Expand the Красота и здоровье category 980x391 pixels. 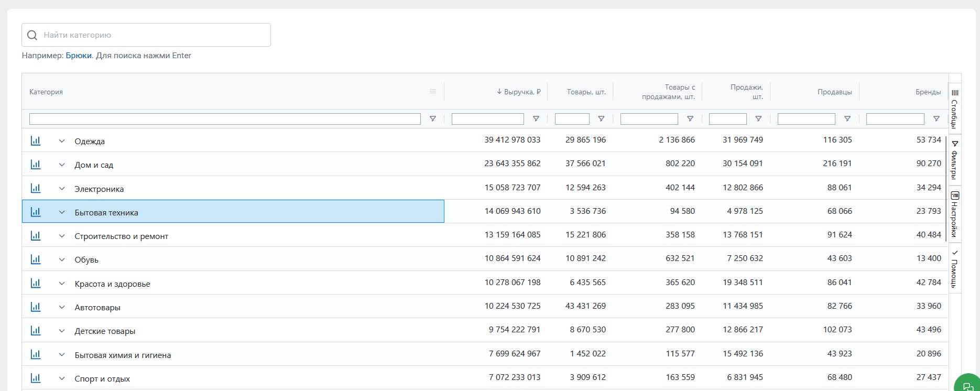point(62,284)
